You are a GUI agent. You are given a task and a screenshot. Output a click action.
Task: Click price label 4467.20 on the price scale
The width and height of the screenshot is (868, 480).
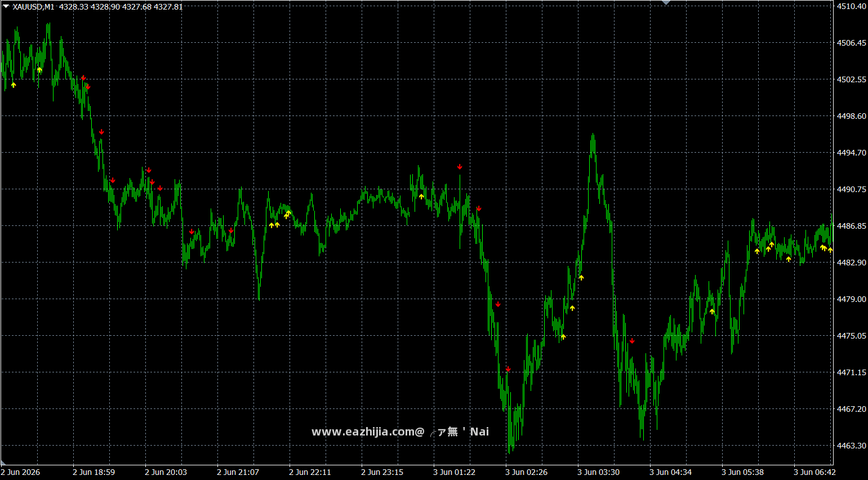coord(852,409)
